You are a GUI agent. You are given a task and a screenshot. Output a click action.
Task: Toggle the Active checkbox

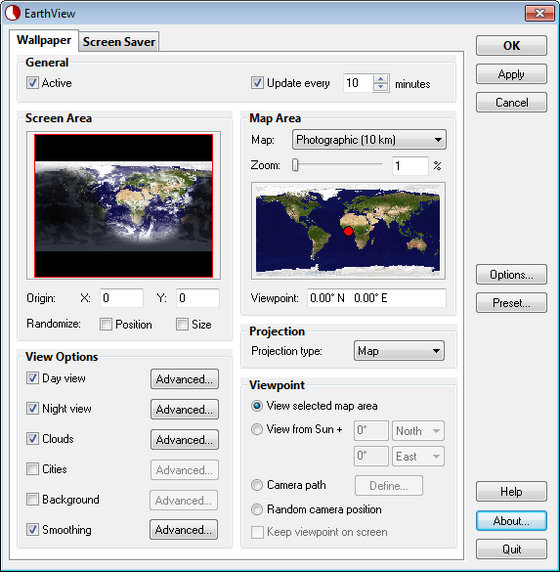click(32, 82)
